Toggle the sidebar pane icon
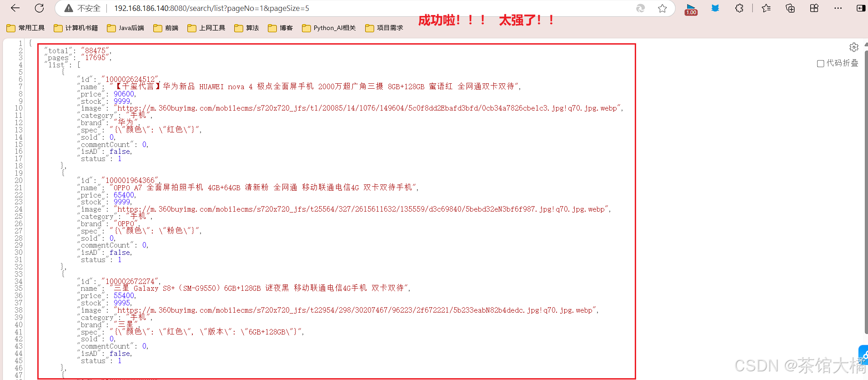Screen dimensions: 868x380 [861, 8]
